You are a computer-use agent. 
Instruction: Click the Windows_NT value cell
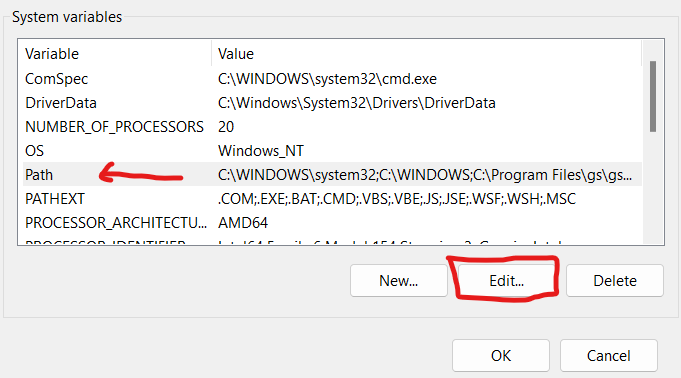[261, 151]
